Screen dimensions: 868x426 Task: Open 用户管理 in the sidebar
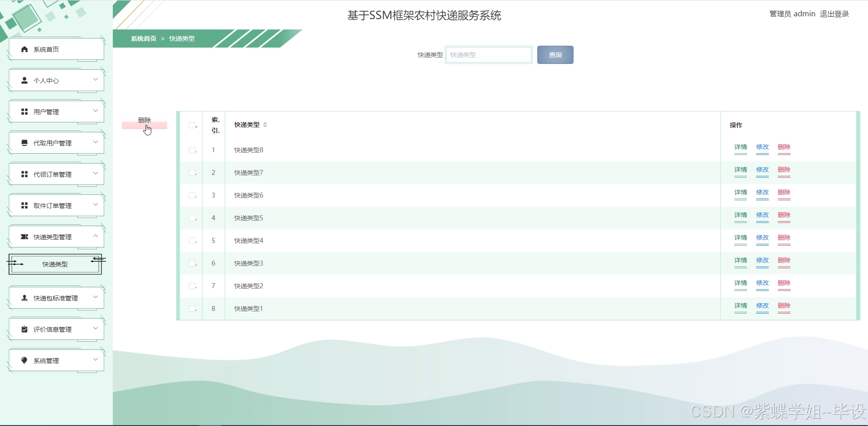coord(57,111)
